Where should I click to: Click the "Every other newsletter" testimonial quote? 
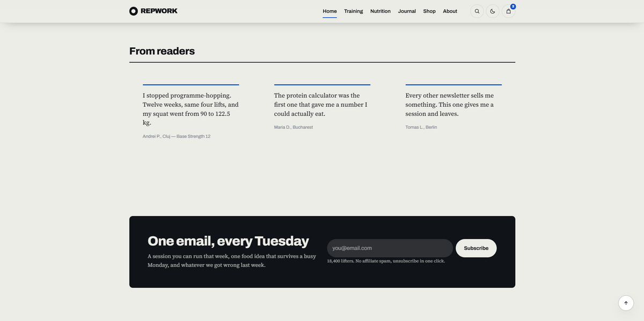tap(450, 105)
